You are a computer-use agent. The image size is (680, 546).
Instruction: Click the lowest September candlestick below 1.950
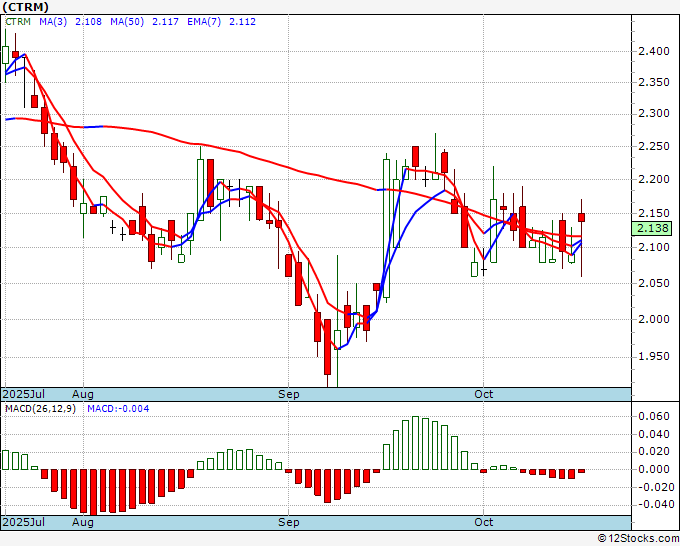click(327, 347)
